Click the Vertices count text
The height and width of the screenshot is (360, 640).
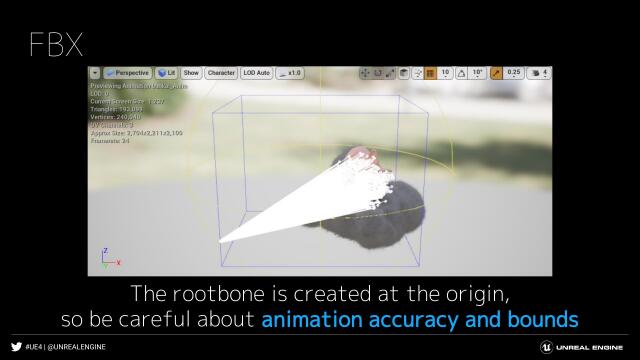pyautogui.click(x=116, y=117)
